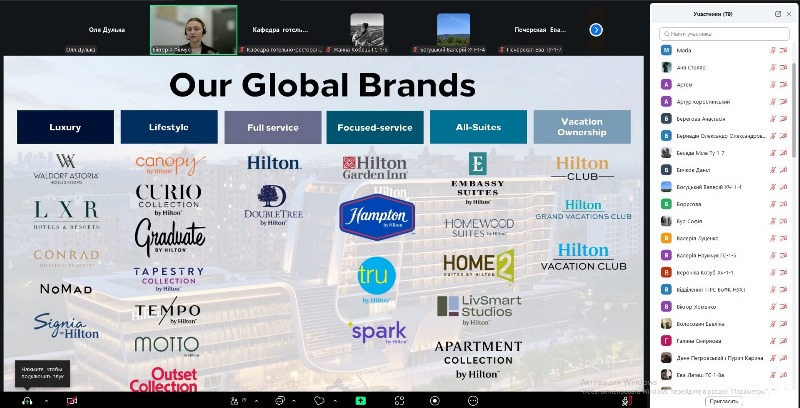Screen dimensions: 800x408
Task: Click Артем's video-off camera icon
Action: (x=784, y=85)
